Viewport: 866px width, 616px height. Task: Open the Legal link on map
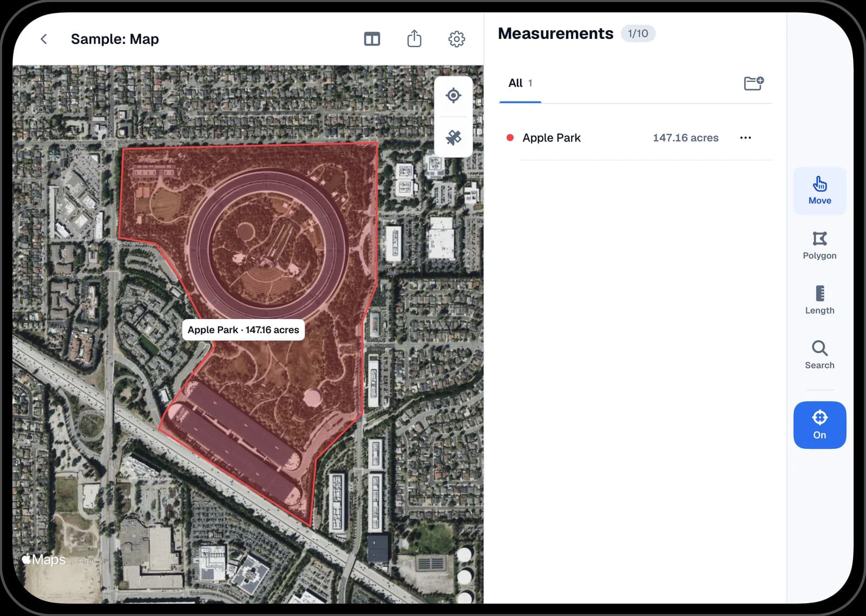tap(84, 560)
